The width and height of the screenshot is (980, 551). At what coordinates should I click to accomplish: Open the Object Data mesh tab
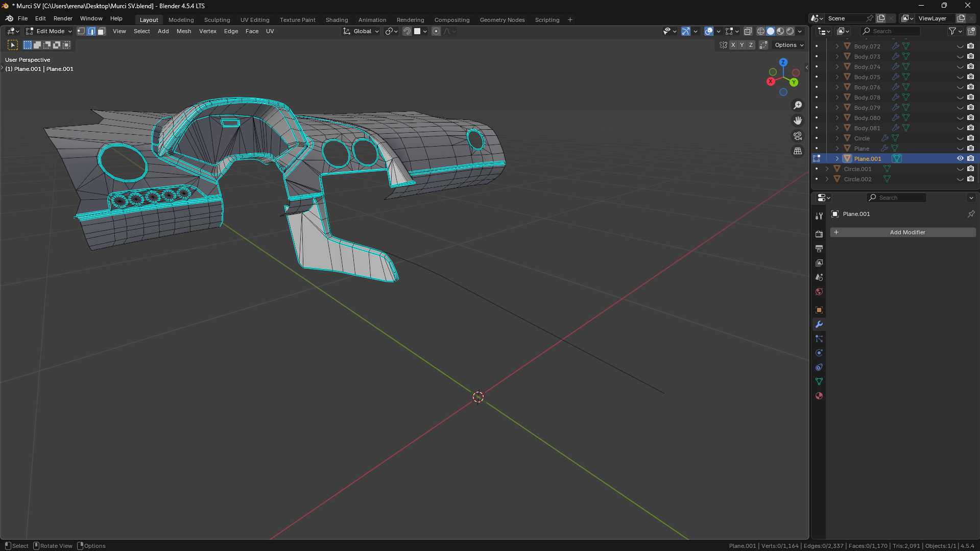(819, 381)
